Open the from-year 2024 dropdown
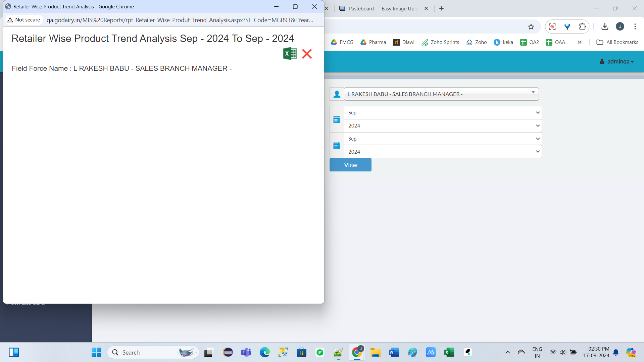This screenshot has height=362, width=644. pos(443,126)
